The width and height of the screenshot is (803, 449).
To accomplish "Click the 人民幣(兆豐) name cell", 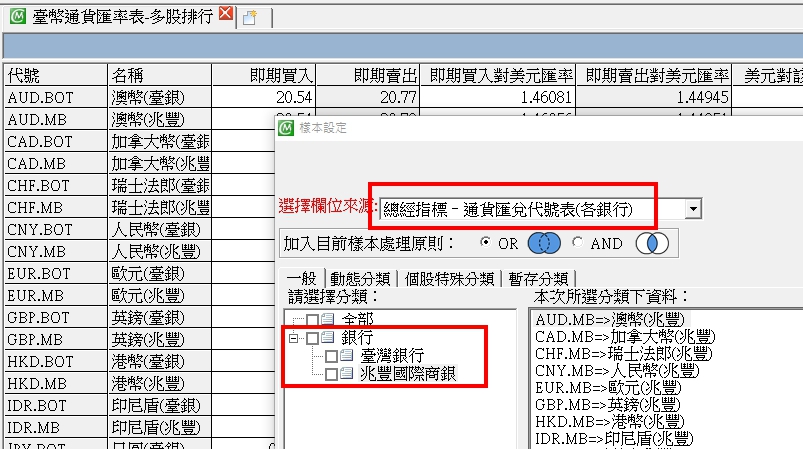I will pyautogui.click(x=159, y=251).
